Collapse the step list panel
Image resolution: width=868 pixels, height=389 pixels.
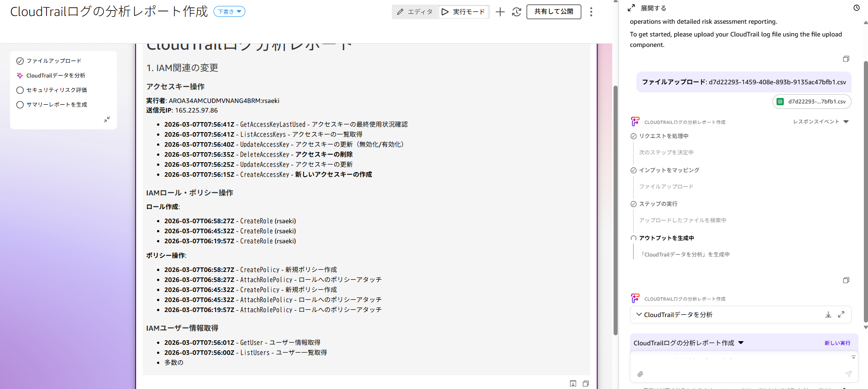click(x=107, y=119)
